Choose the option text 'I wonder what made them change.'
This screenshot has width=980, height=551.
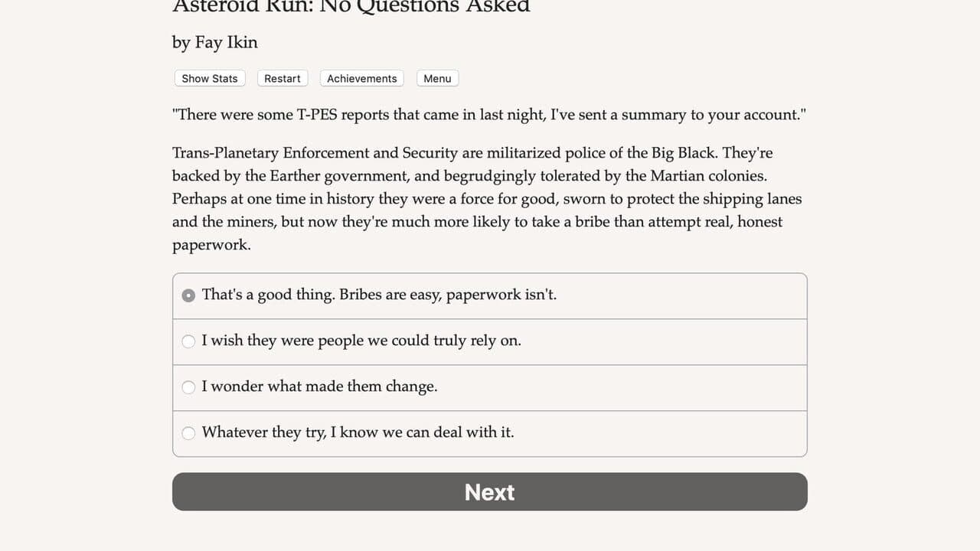319,386
